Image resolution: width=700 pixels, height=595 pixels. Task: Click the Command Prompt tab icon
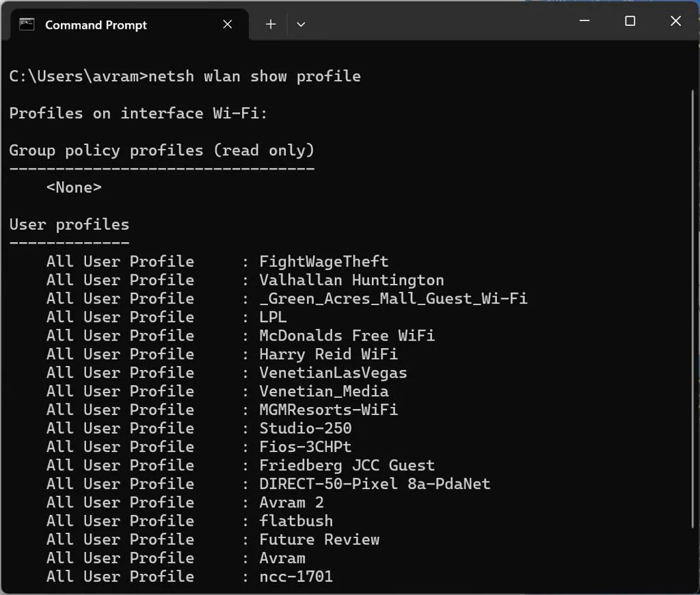pyautogui.click(x=27, y=24)
